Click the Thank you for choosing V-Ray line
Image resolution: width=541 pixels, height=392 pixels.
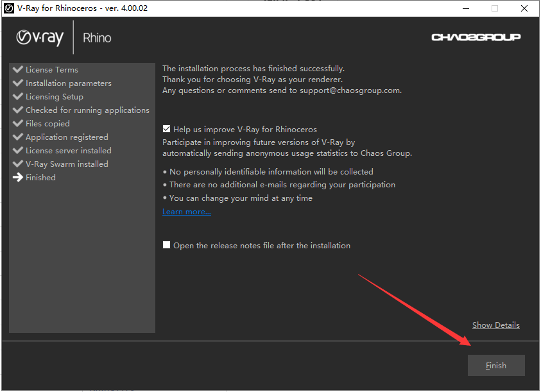tap(252, 80)
